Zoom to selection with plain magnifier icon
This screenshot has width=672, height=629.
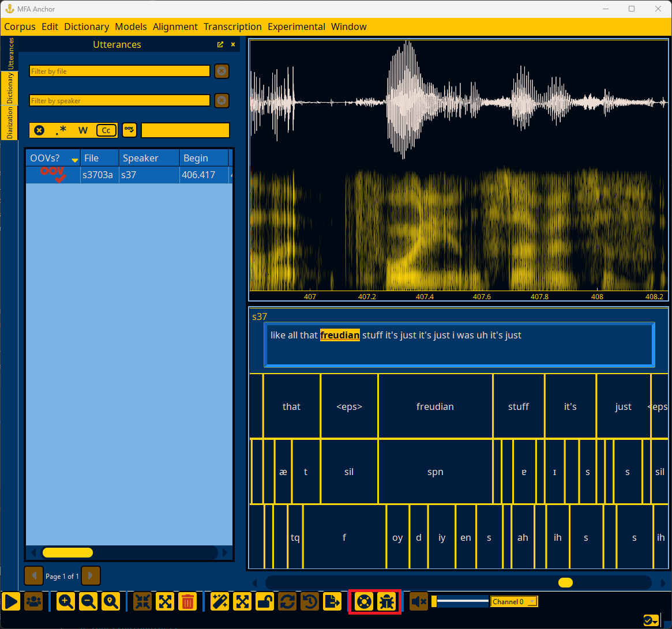click(x=111, y=601)
